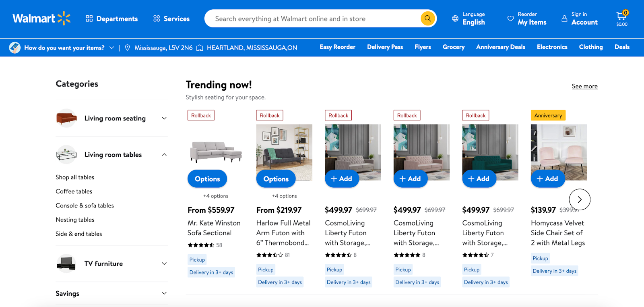Open the shopping cart icon
Screen dimensions: 644x307
click(621, 16)
